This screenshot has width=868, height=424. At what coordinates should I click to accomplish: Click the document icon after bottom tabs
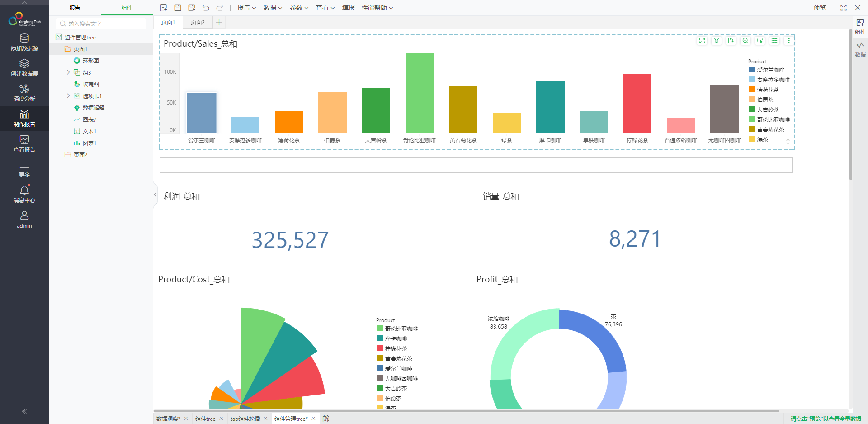pos(326,419)
